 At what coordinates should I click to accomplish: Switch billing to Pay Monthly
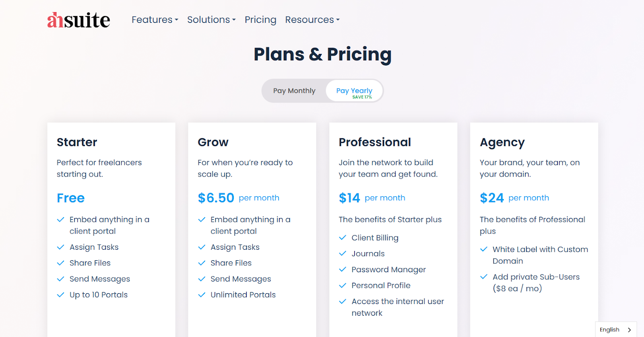click(294, 91)
